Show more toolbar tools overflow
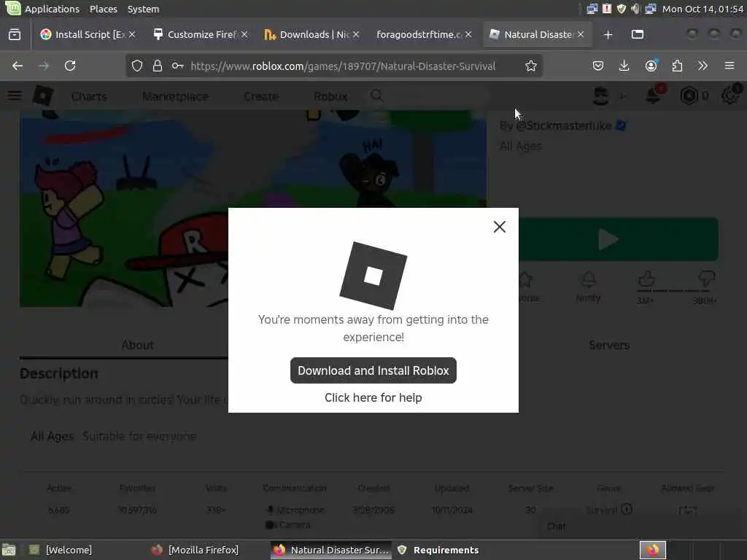 703,66
